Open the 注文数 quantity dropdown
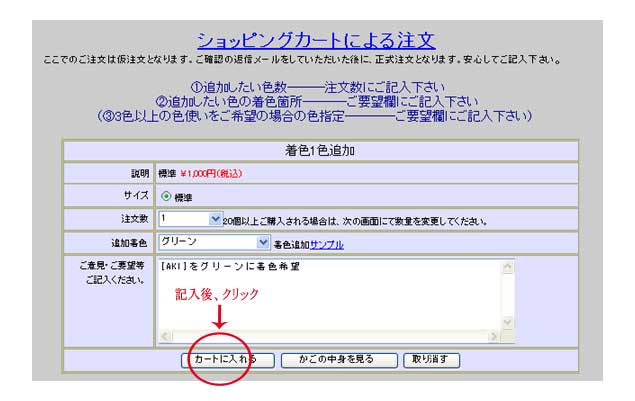This screenshot has width=635, height=401. click(x=190, y=219)
